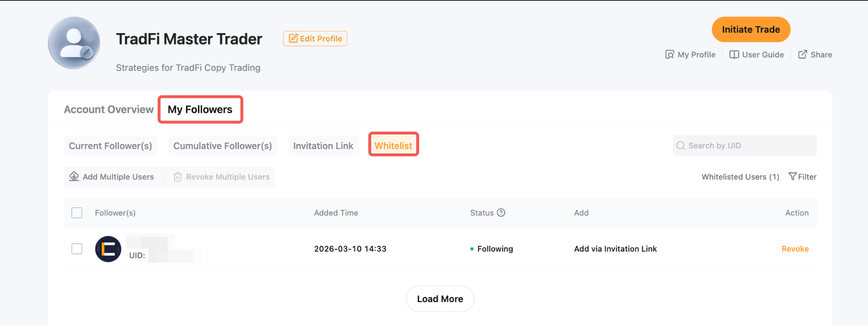Click the search magnifier icon
868x325 pixels.
tap(681, 146)
